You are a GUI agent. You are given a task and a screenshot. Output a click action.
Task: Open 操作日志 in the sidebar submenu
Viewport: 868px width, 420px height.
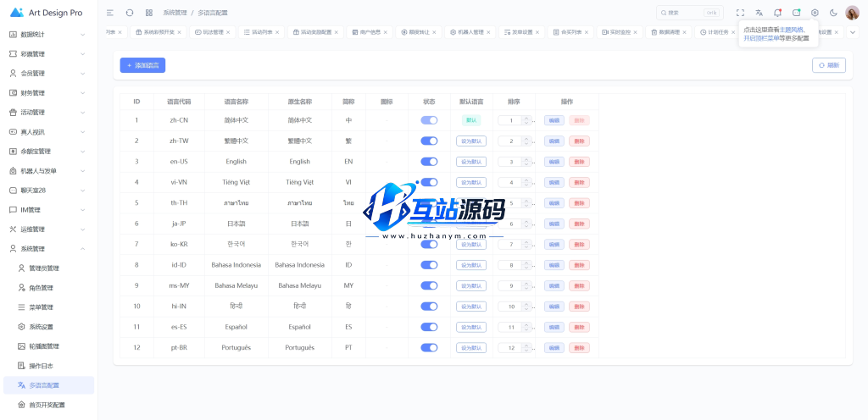pos(48,366)
